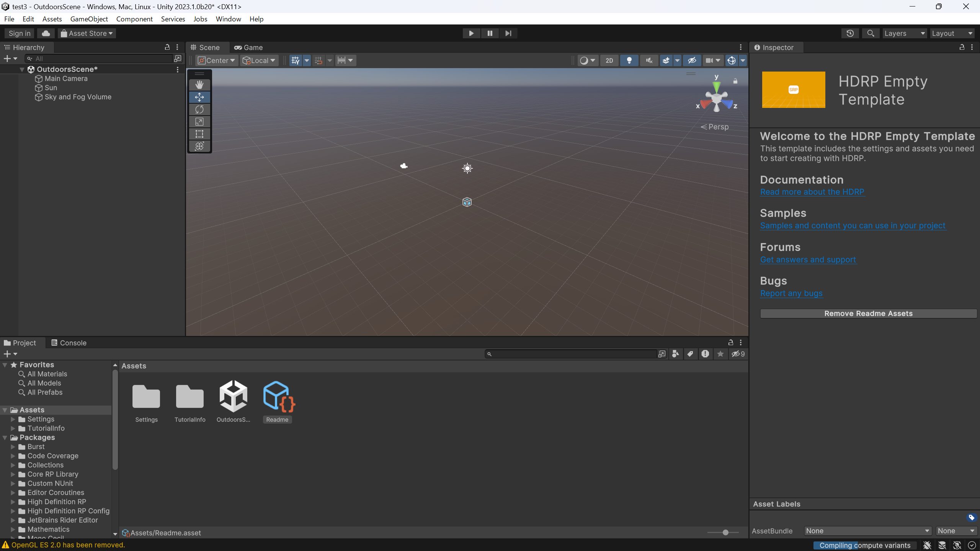The width and height of the screenshot is (980, 551).
Task: Open version history via the clock icon
Action: tap(849, 33)
